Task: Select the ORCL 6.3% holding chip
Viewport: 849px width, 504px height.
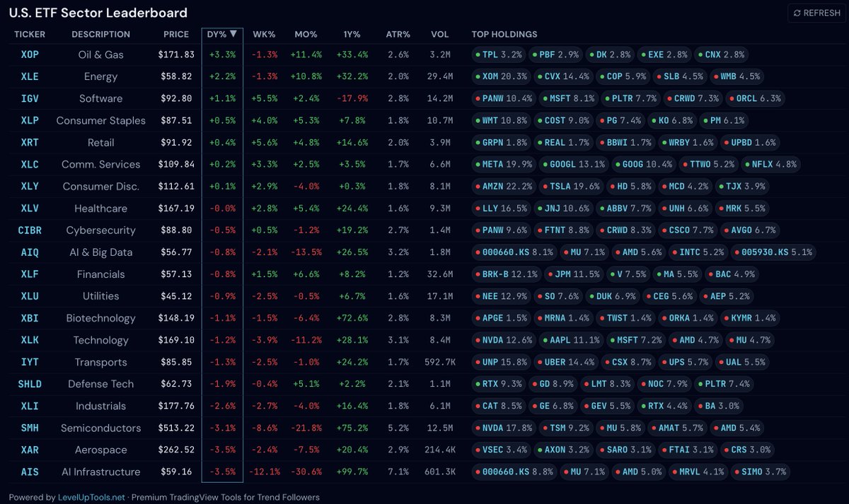Action: [x=754, y=98]
